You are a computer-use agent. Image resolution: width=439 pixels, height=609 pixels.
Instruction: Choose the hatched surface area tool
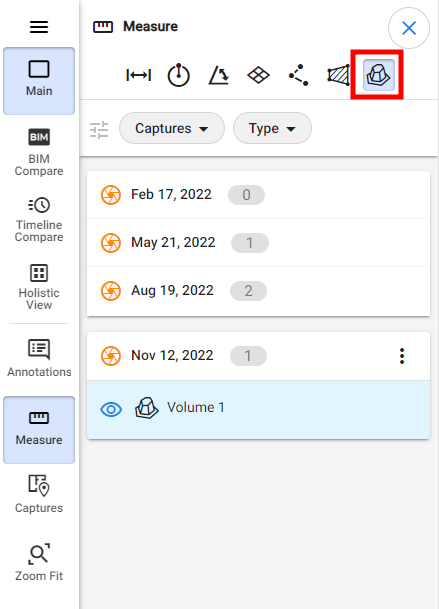[338, 75]
